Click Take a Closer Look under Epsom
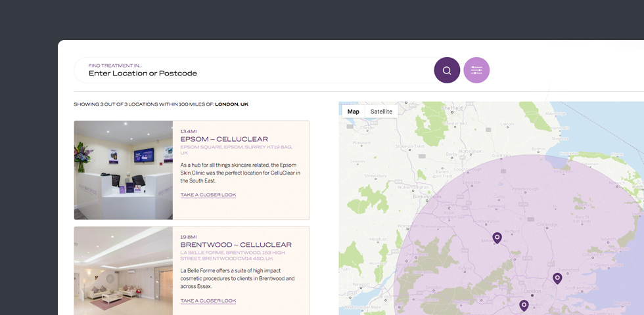 tap(208, 195)
